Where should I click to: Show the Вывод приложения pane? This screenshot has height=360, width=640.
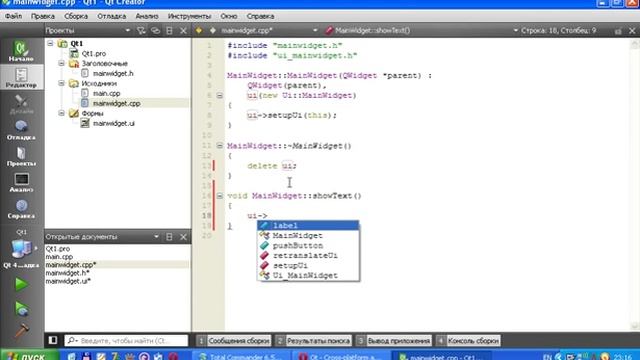(394, 340)
